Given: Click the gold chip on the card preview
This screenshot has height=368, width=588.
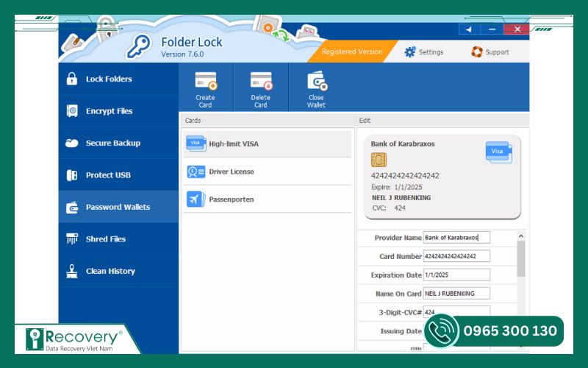Looking at the screenshot, I should [x=379, y=160].
